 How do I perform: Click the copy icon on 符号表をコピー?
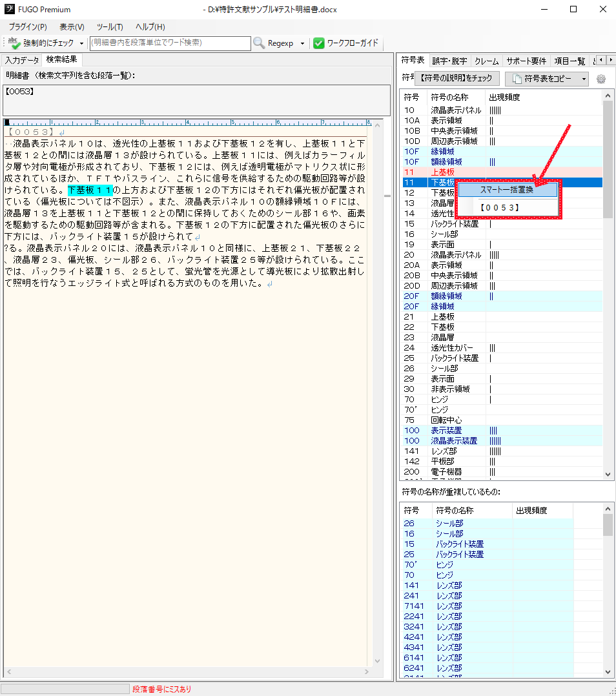point(516,79)
